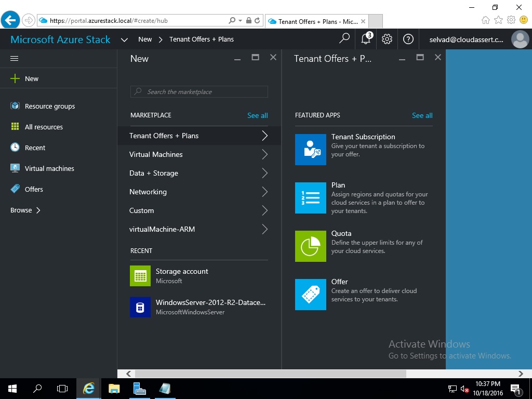The height and width of the screenshot is (399, 532).
Task: Click the taskbar search magnifier
Action: click(37, 389)
